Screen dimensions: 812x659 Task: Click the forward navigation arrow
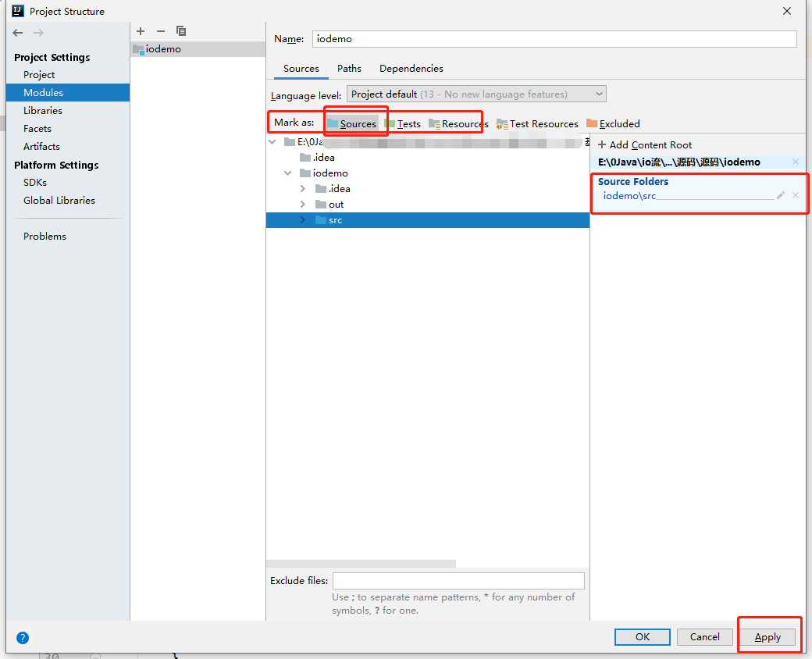tap(38, 33)
